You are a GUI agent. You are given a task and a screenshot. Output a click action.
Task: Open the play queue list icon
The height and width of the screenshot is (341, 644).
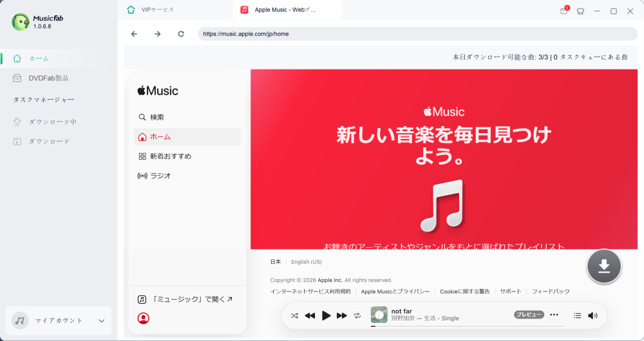tap(578, 315)
